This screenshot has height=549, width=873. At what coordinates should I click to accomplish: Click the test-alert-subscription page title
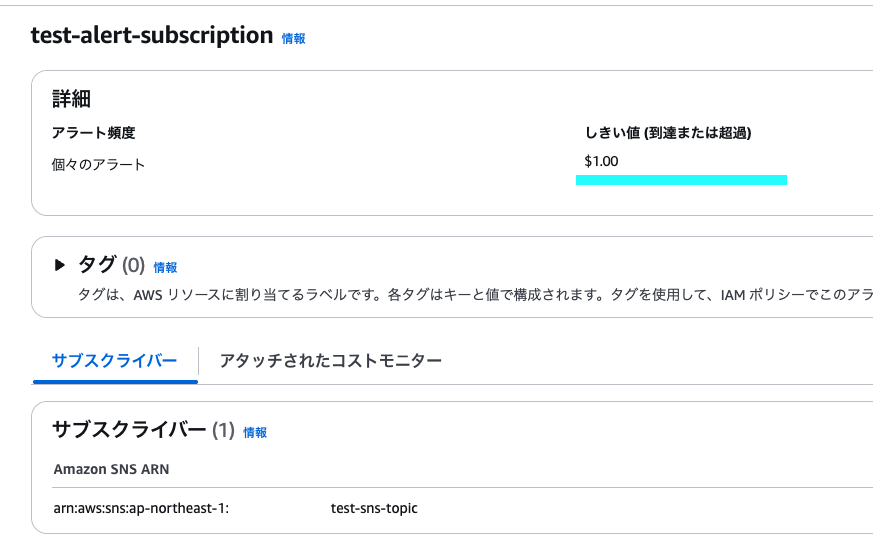click(x=151, y=35)
